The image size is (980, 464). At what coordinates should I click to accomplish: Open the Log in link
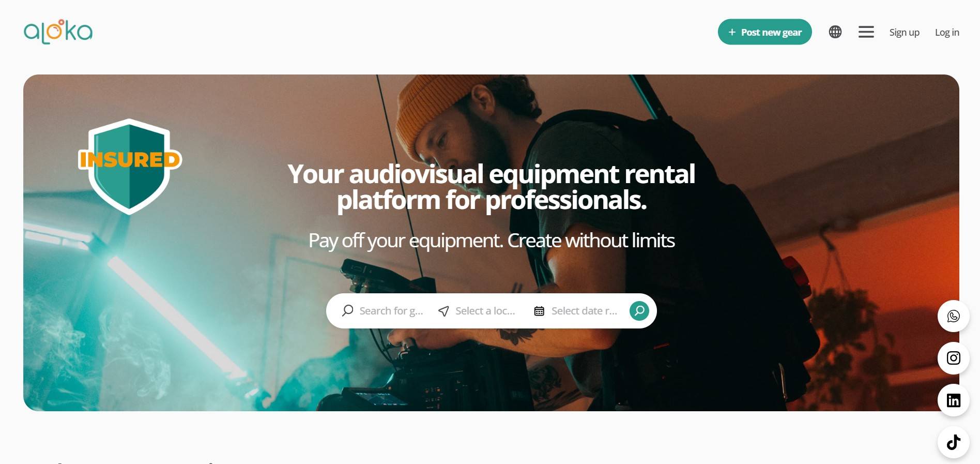coord(947,32)
